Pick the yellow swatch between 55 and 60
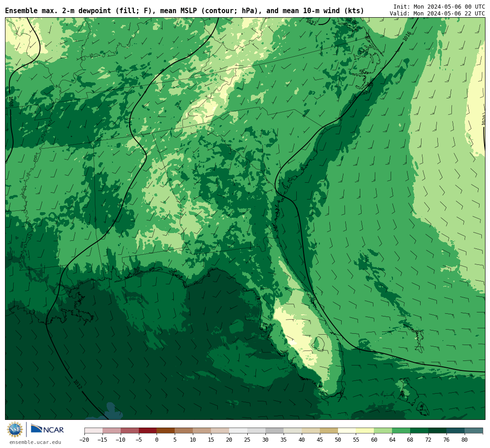 pos(365,431)
